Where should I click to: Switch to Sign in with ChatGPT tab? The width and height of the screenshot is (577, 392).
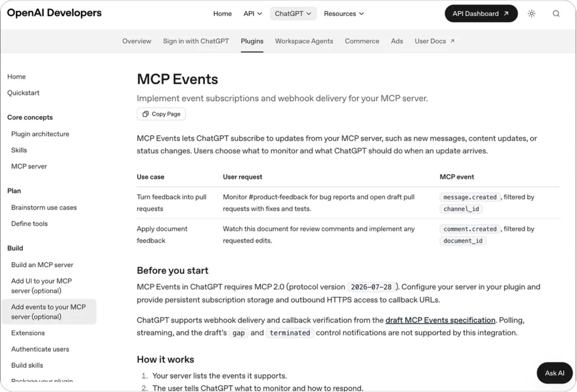point(196,41)
